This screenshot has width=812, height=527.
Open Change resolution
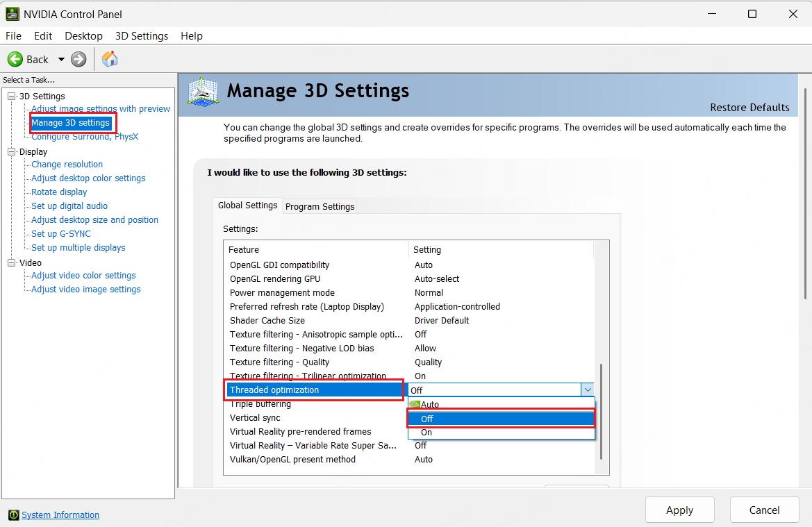tap(67, 164)
